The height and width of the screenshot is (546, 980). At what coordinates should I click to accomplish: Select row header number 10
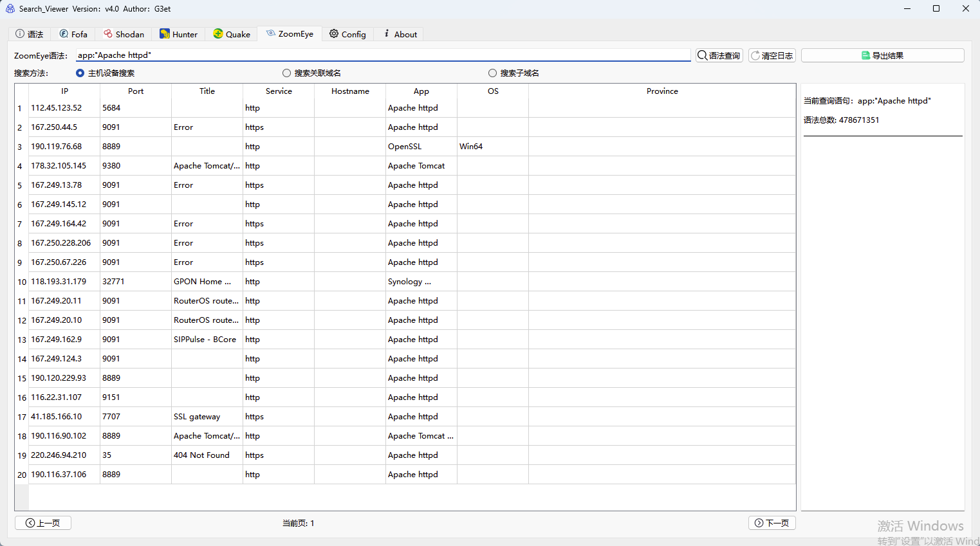22,282
